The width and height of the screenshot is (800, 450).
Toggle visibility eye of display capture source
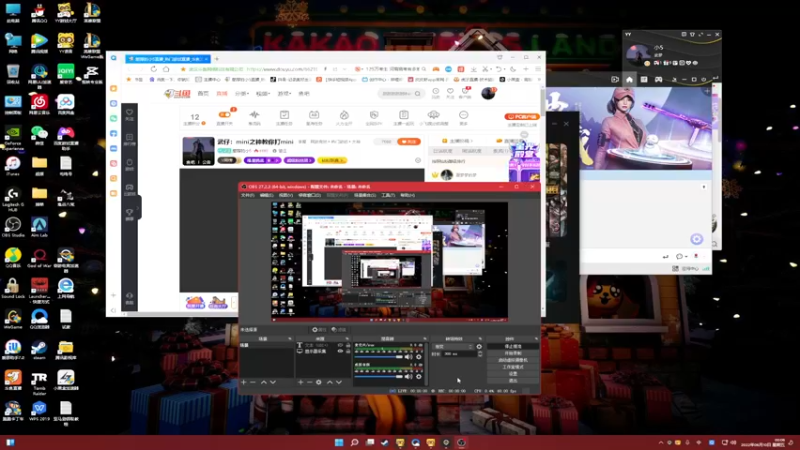click(340, 351)
